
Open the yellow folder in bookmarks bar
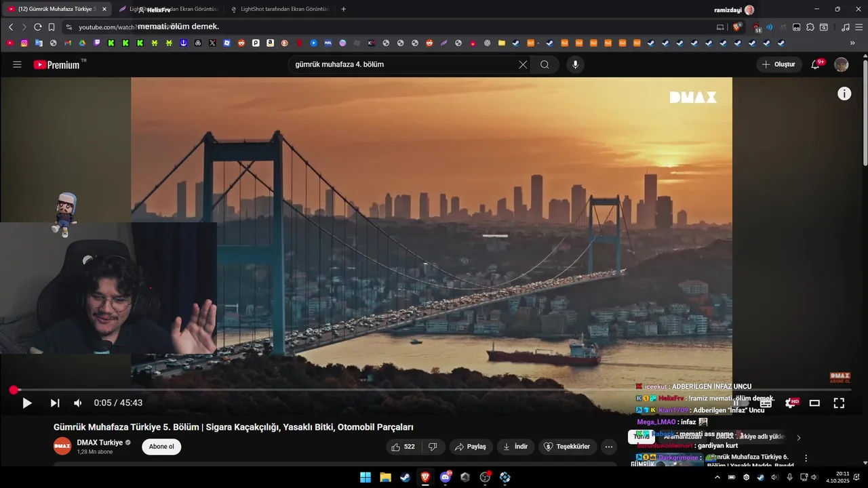click(x=502, y=43)
